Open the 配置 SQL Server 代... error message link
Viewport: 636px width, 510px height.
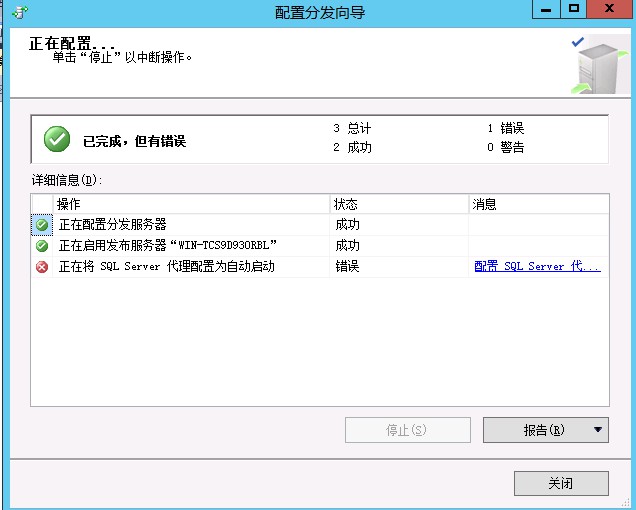point(537,267)
